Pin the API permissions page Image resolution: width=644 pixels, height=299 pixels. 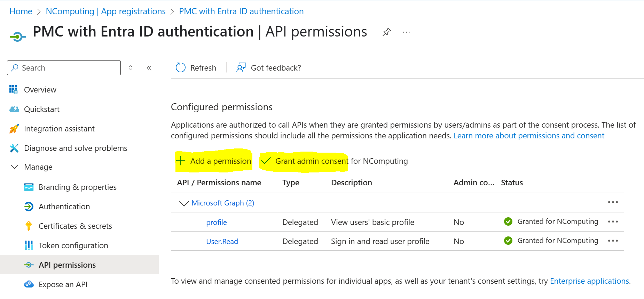[x=386, y=32]
